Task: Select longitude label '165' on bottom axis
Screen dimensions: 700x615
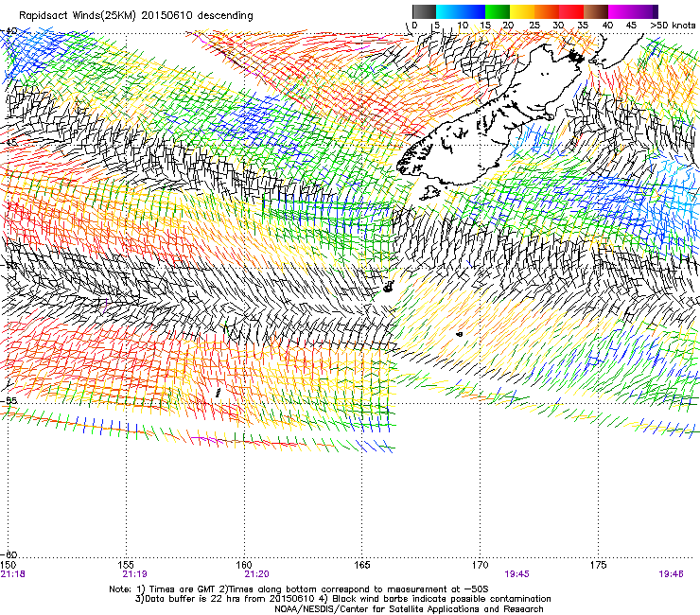Action: [362, 565]
